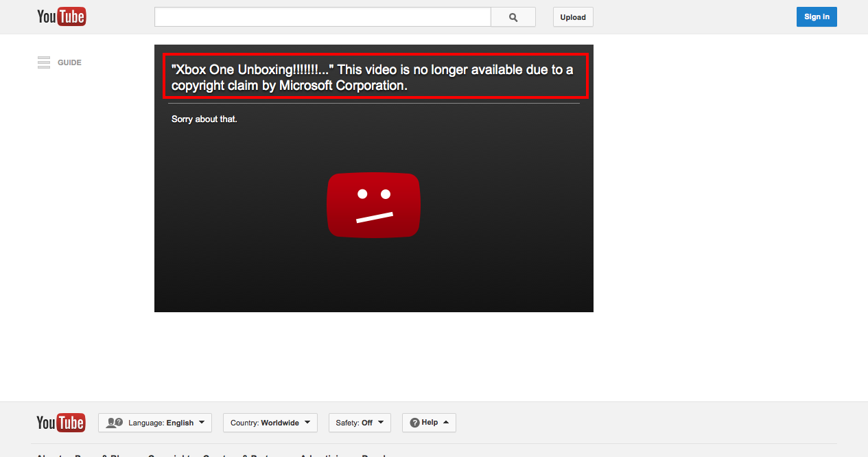
Task: Click the "Sorry about that." text
Action: pos(204,119)
